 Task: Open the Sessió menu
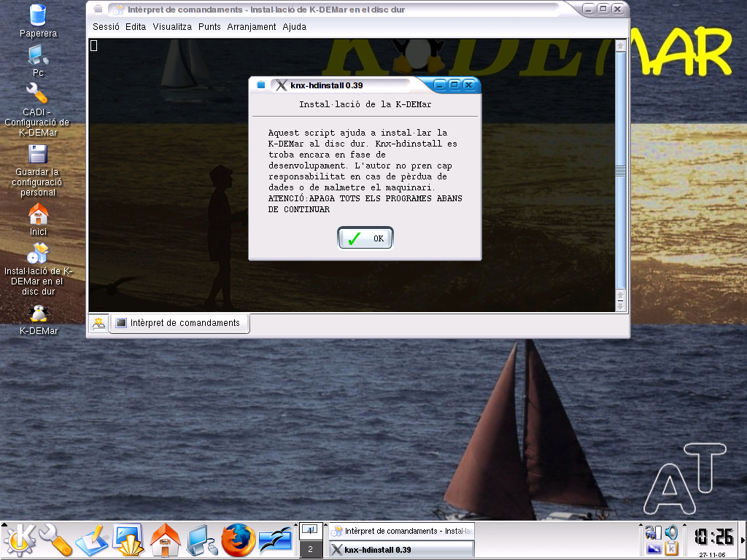pyautogui.click(x=106, y=27)
